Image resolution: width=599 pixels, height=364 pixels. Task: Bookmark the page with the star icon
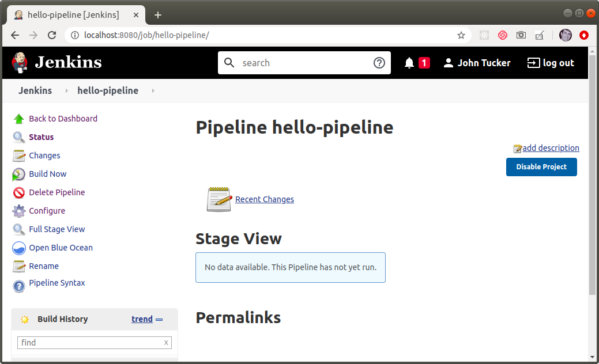click(x=461, y=35)
